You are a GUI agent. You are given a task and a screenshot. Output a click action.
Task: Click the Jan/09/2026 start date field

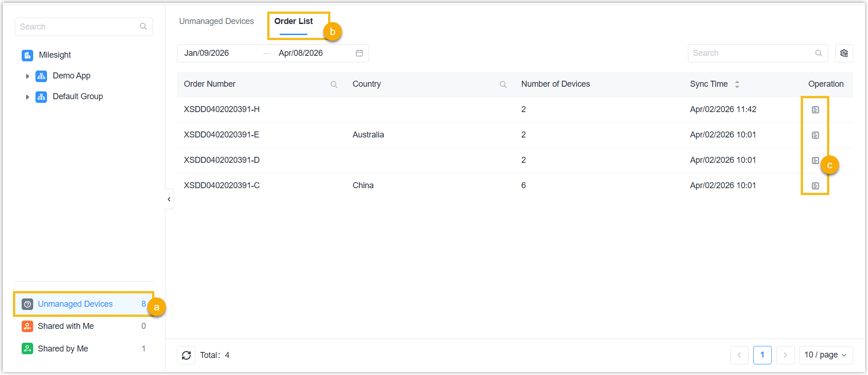point(207,53)
